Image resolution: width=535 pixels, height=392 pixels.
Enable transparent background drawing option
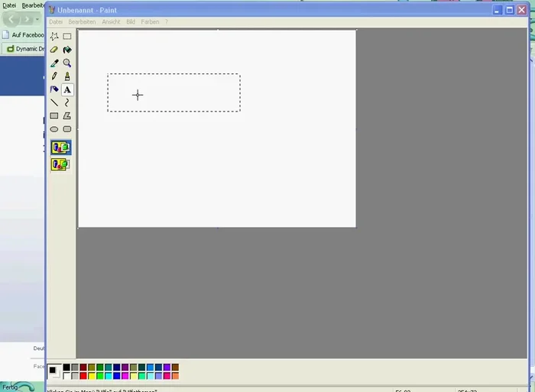coord(60,164)
